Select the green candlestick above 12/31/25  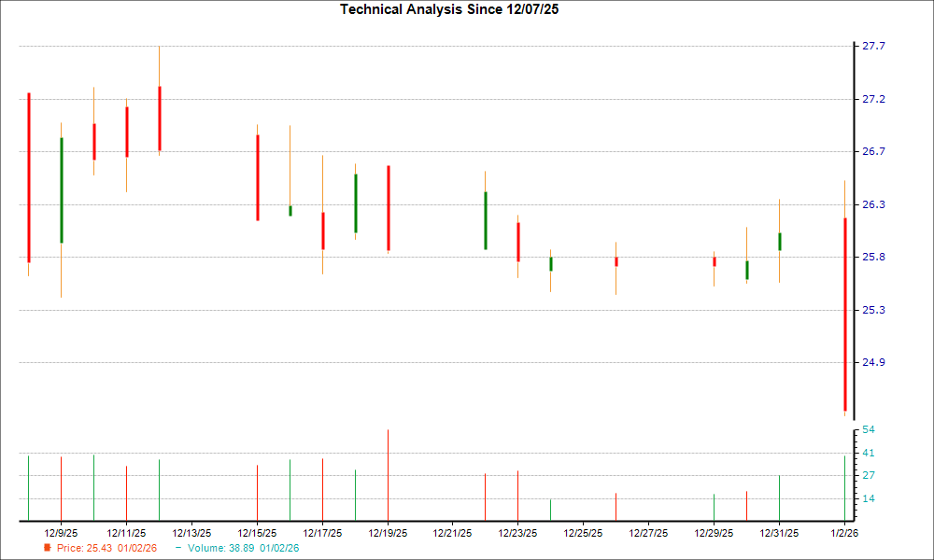pyautogui.click(x=780, y=242)
